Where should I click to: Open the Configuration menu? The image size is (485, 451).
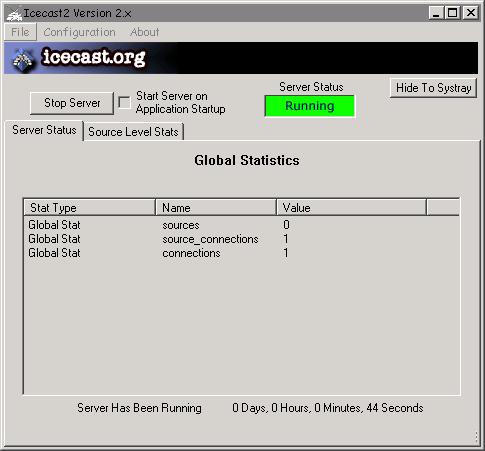(79, 32)
